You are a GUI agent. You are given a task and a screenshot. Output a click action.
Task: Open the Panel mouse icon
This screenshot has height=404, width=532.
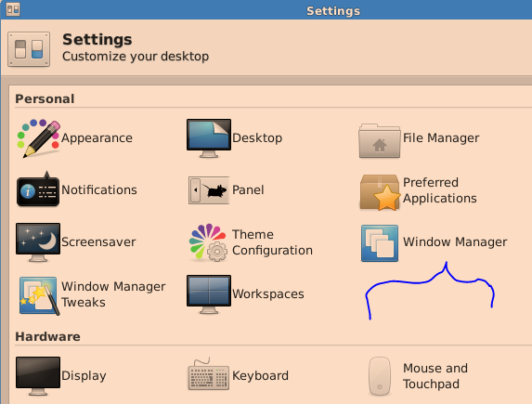(209, 190)
